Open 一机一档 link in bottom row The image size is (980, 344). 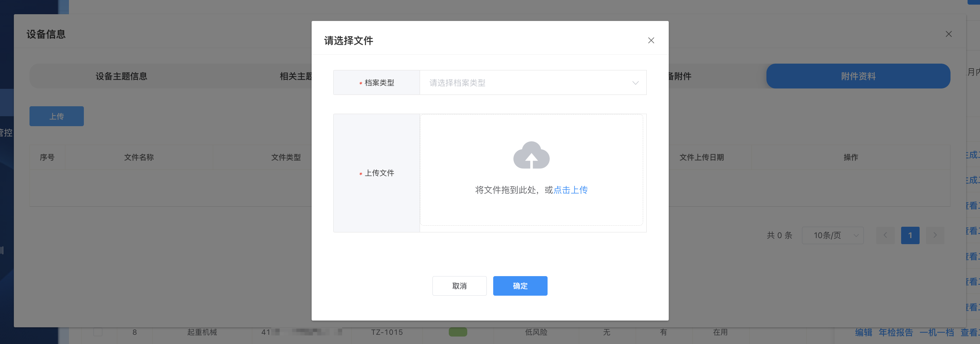[x=936, y=332]
